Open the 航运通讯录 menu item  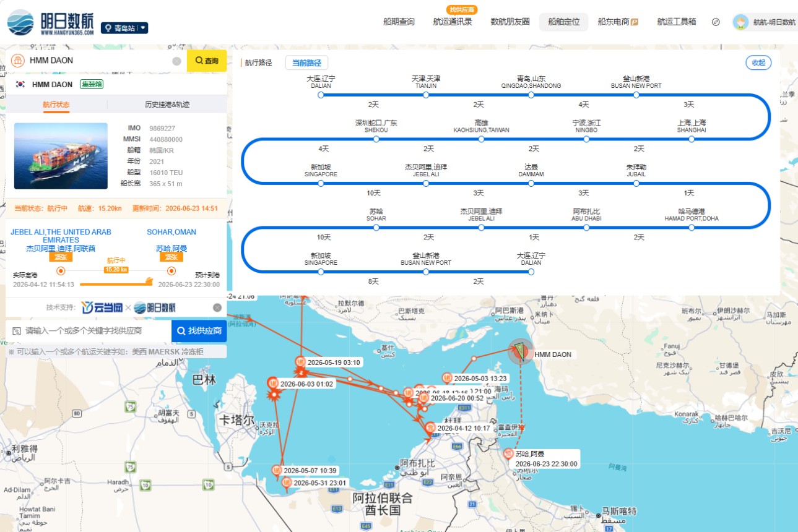click(453, 22)
